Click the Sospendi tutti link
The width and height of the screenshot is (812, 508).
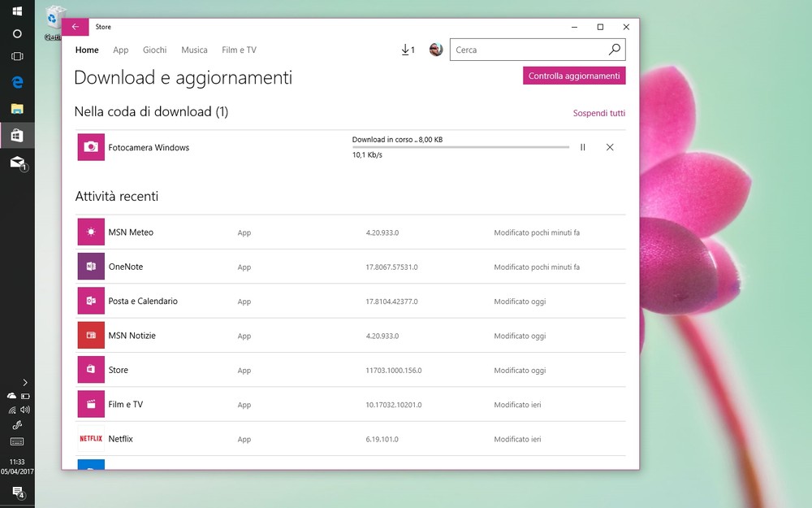pos(599,113)
